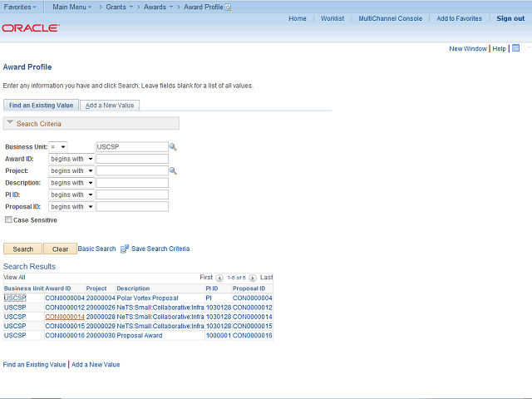Click in the PI ID input field
The image size is (532, 399).
click(x=132, y=195)
